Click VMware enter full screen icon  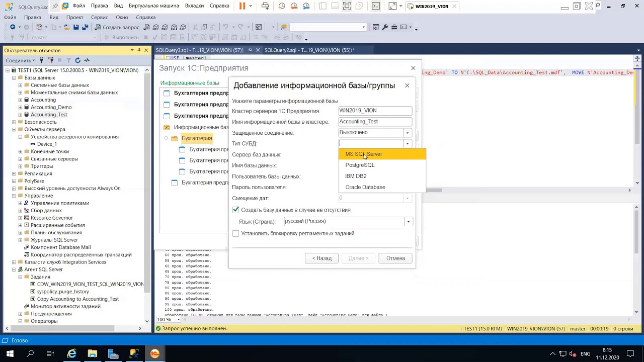click(x=347, y=6)
